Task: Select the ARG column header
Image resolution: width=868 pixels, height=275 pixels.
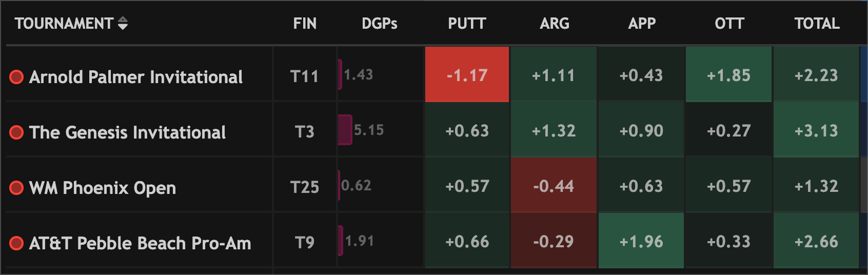Action: pyautogui.click(x=555, y=24)
